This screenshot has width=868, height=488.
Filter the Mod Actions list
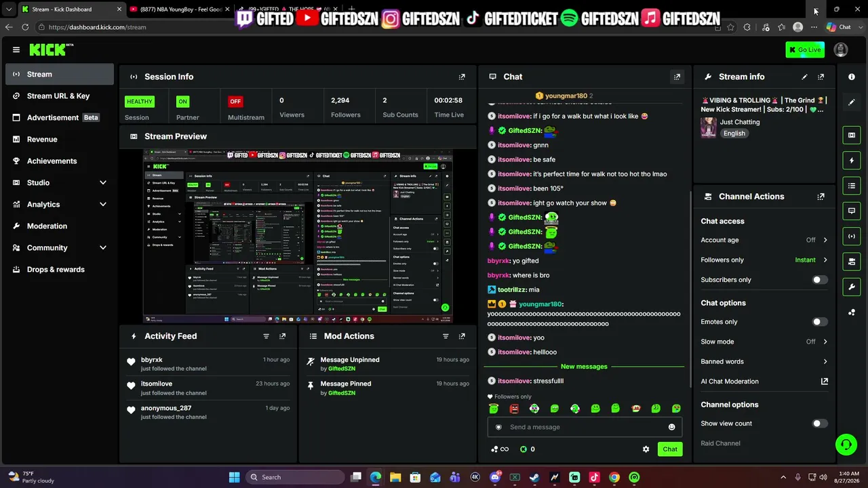(446, 336)
